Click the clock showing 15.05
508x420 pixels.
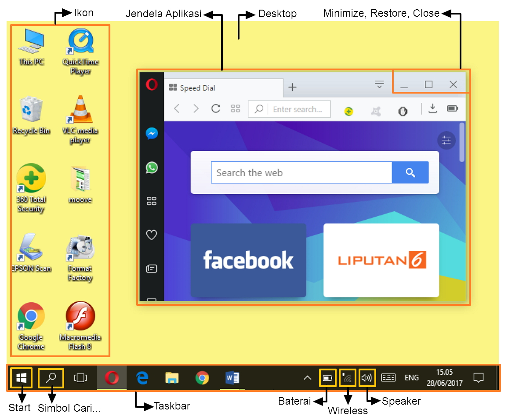coord(445,377)
